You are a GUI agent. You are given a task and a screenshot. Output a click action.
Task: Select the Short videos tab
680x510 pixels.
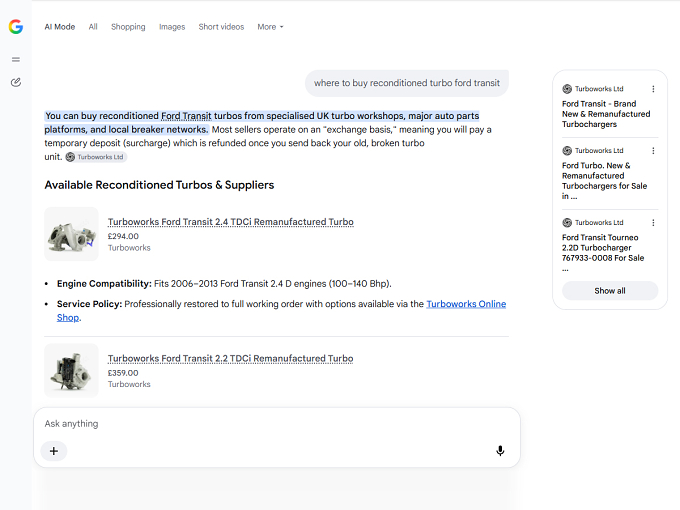(221, 27)
